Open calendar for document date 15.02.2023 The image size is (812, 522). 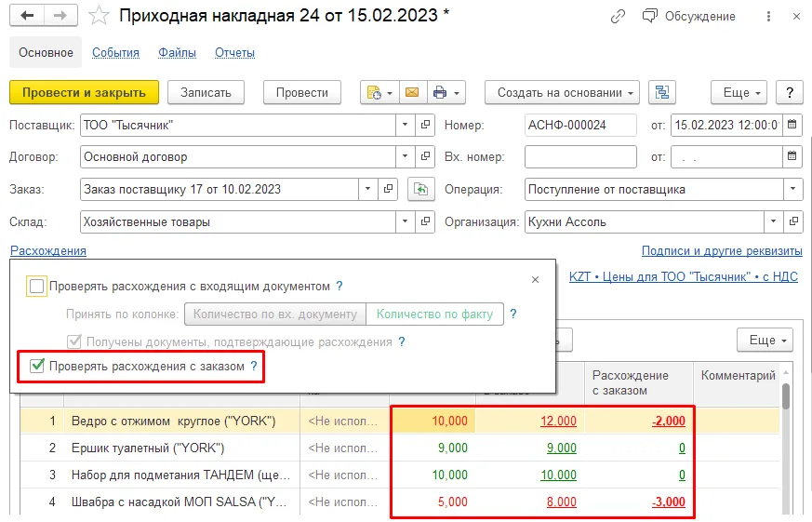pyautogui.click(x=792, y=125)
